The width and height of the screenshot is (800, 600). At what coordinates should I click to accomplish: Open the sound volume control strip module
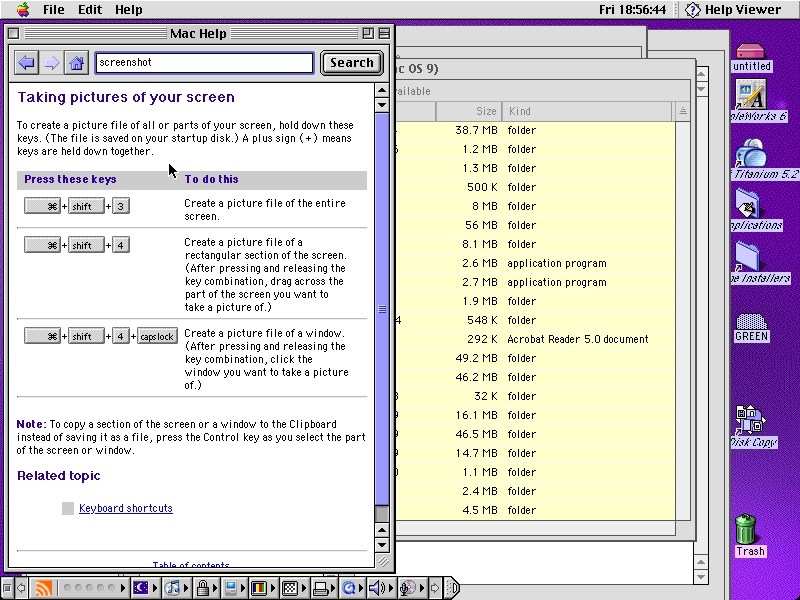(x=379, y=588)
